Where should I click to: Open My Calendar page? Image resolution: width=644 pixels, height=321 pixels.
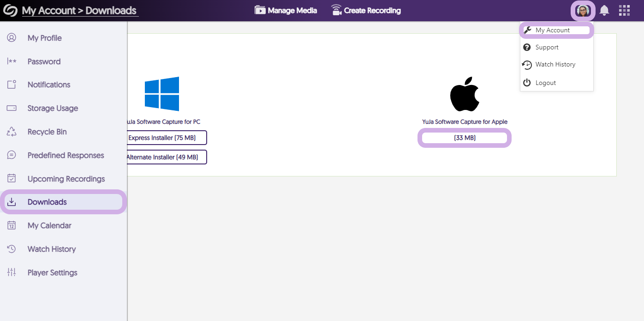click(63, 225)
